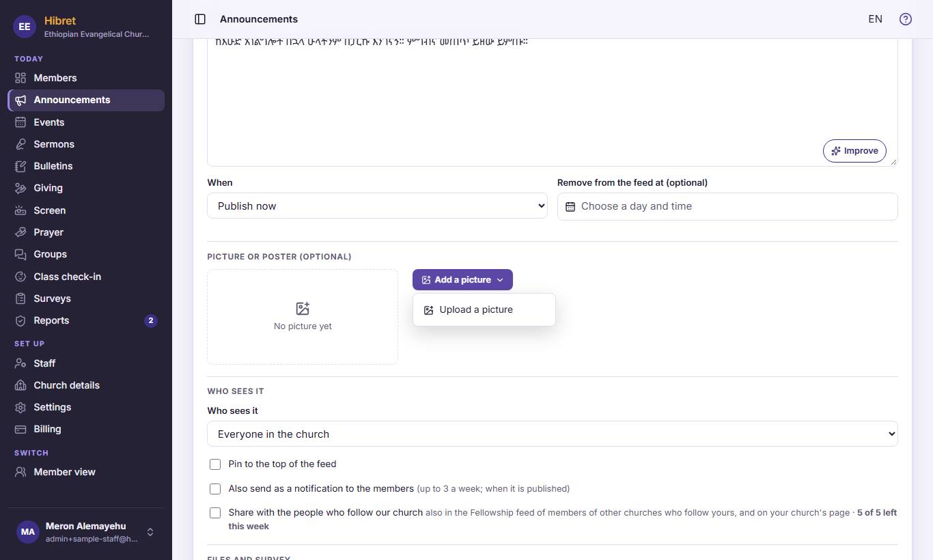The image size is (933, 560).
Task: Open the help question mark icon
Action: (x=906, y=19)
